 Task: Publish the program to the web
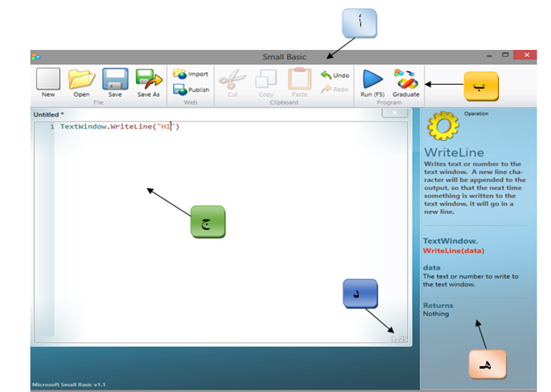[191, 90]
